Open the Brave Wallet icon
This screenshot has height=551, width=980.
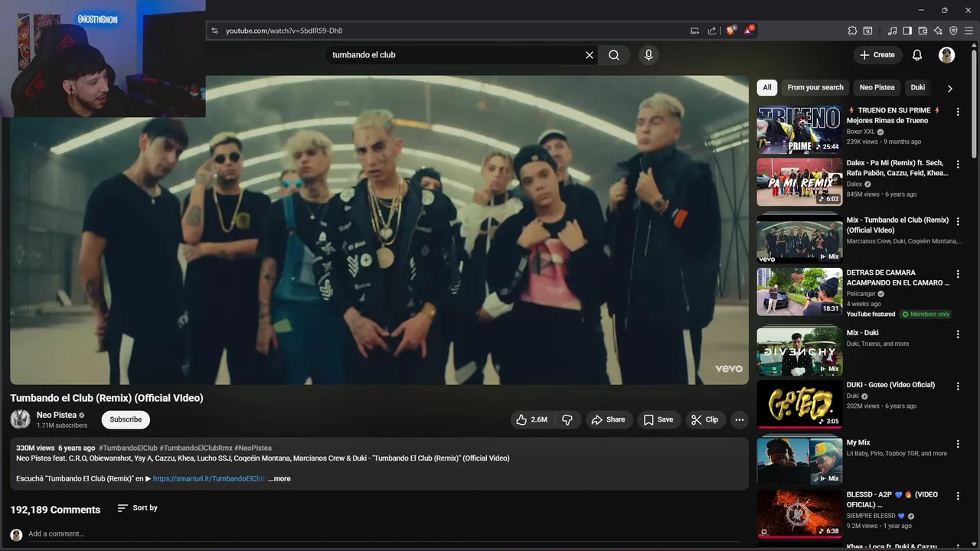coord(923,31)
